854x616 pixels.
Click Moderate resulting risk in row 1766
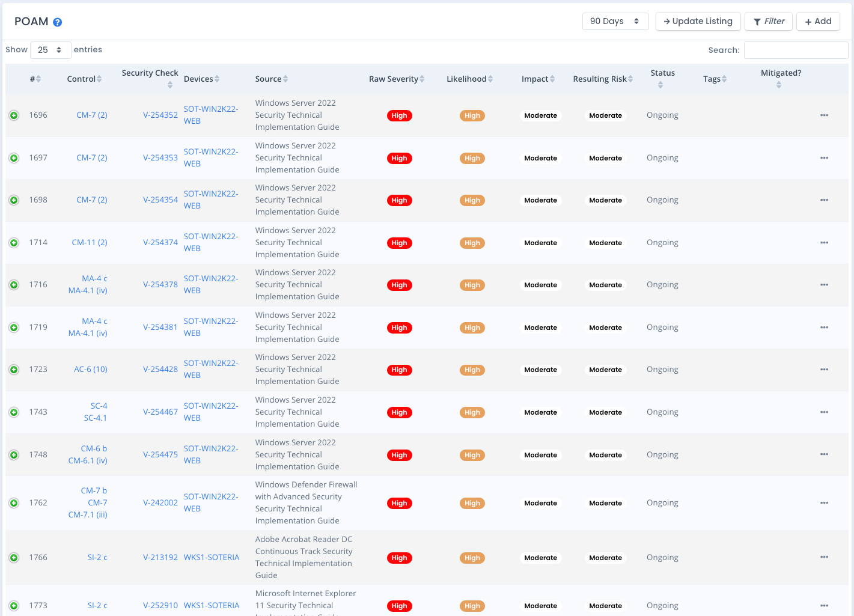pyautogui.click(x=606, y=558)
